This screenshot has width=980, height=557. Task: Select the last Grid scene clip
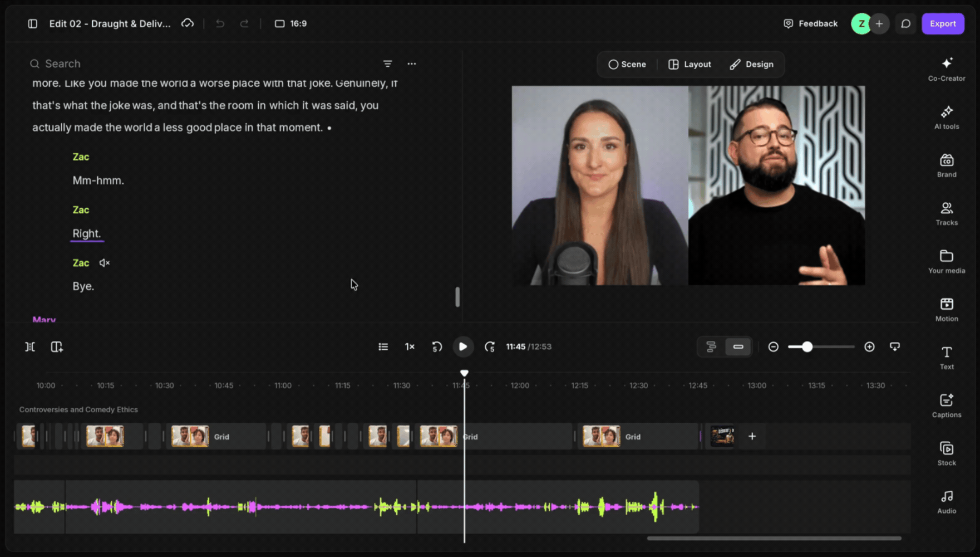click(638, 436)
